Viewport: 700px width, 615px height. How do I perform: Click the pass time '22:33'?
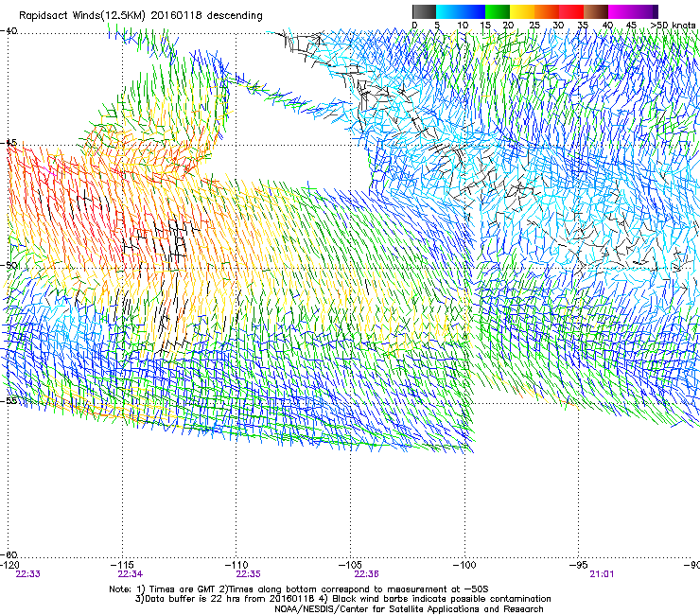(x=27, y=574)
